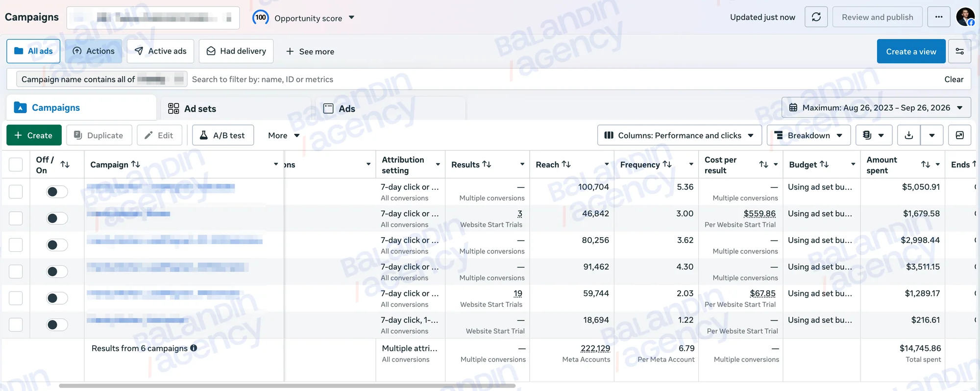
Task: Open the three-dots more options button
Action: pyautogui.click(x=938, y=17)
